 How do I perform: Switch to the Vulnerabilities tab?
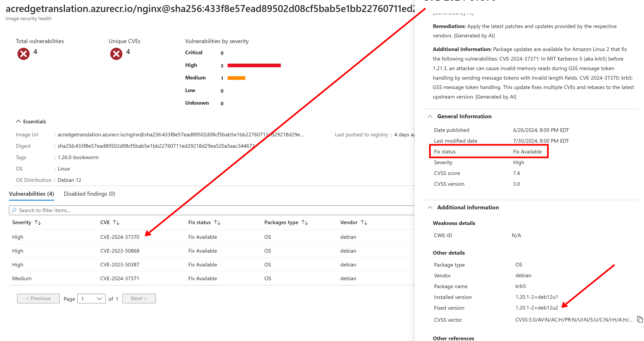(31, 194)
